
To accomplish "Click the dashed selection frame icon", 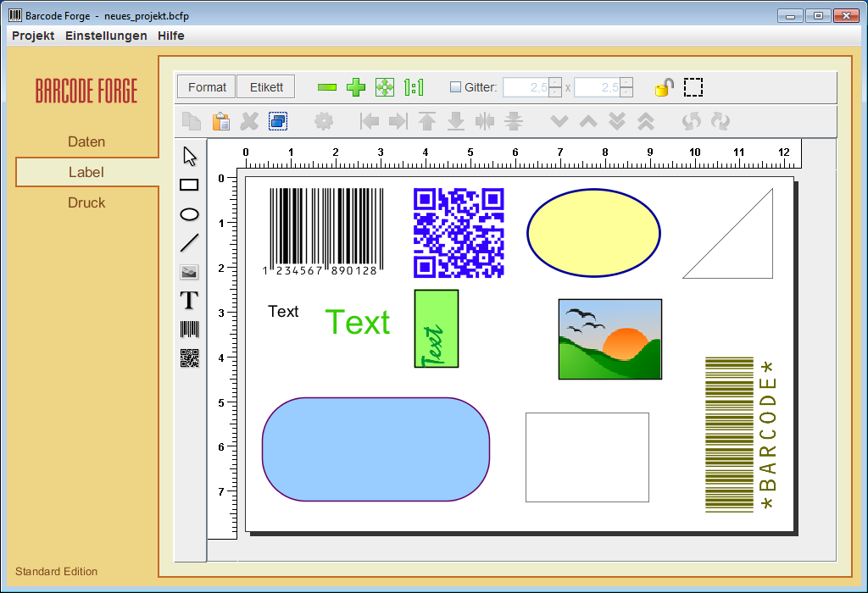I will click(x=693, y=87).
